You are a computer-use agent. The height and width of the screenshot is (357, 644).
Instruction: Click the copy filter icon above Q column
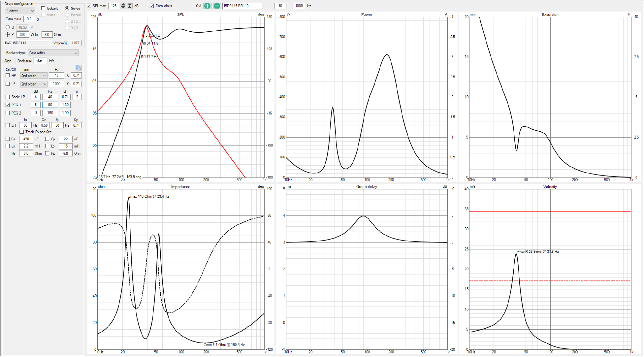78,68
